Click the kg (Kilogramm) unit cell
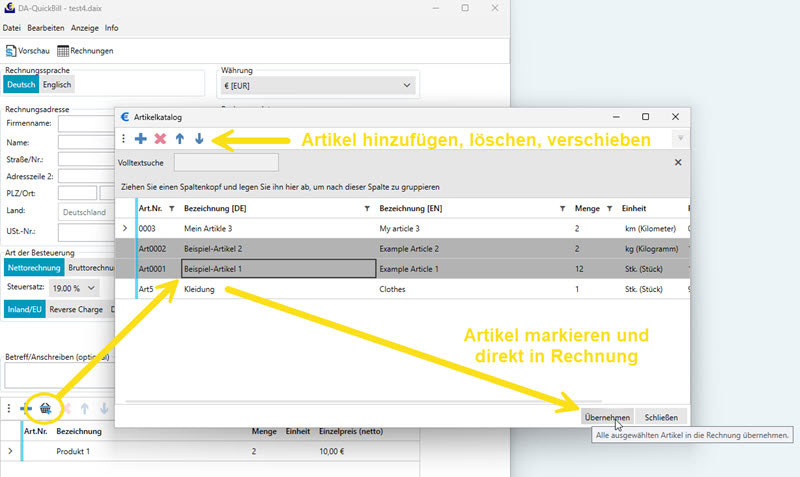The width and height of the screenshot is (800, 477). pyautogui.click(x=652, y=249)
